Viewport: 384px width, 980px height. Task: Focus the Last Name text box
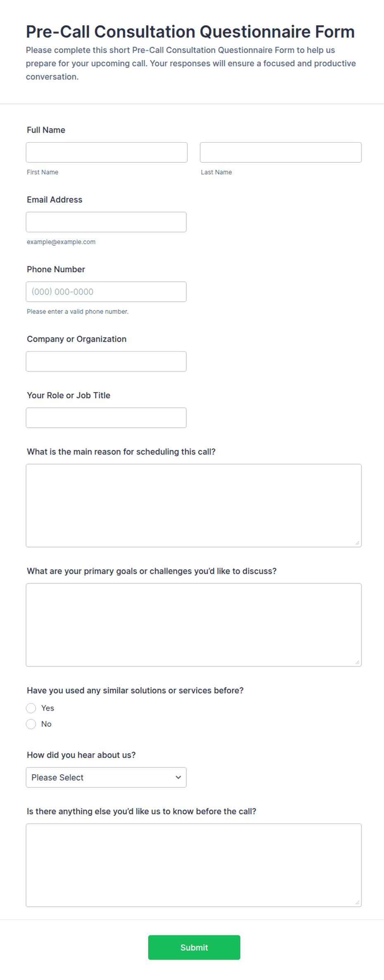tap(281, 152)
